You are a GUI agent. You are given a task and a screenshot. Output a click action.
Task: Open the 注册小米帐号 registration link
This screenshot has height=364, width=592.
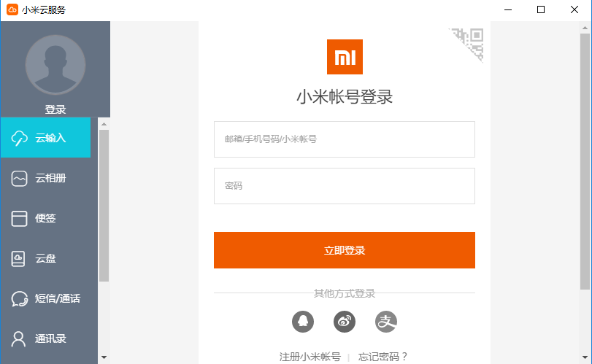pos(310,357)
